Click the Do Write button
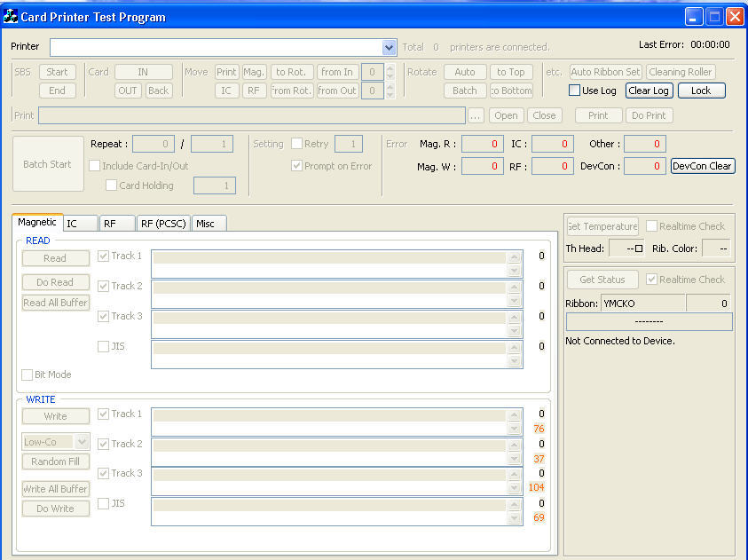The height and width of the screenshot is (560, 748). pos(55,509)
